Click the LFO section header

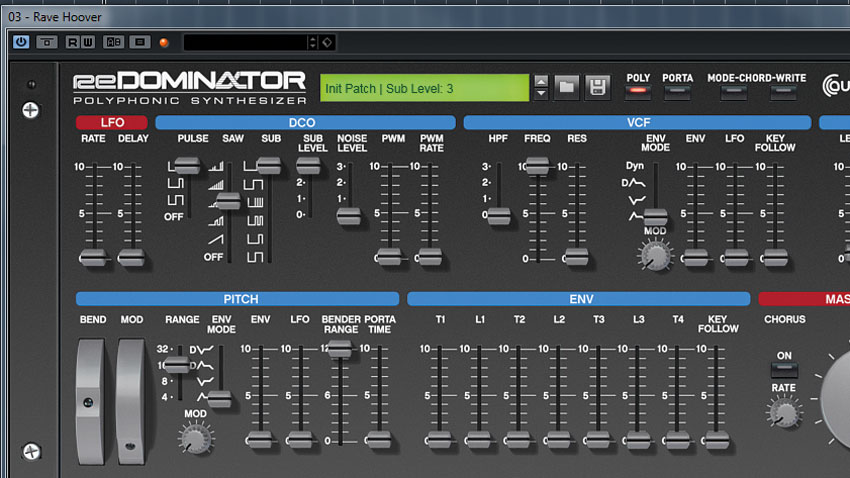pyautogui.click(x=112, y=122)
